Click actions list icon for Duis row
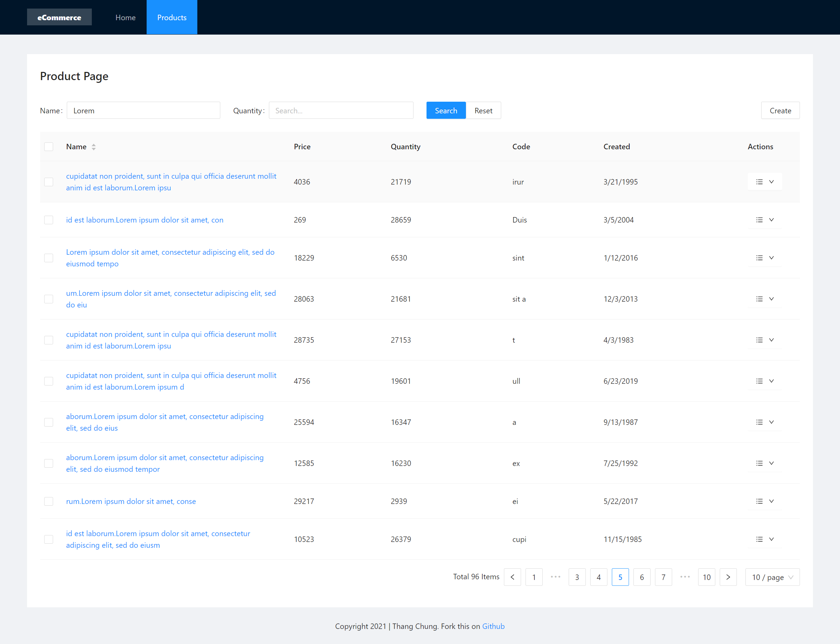This screenshot has height=644, width=840. click(759, 220)
